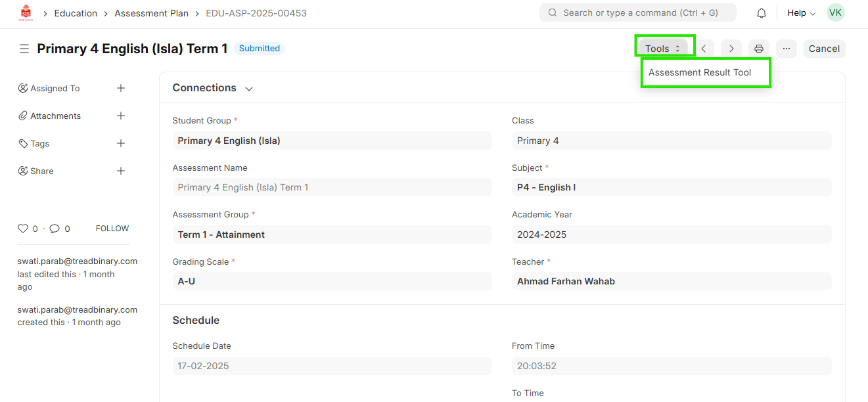Add assignee with Assigned To plus icon
Screen dimensions: 868x402
(x=121, y=88)
